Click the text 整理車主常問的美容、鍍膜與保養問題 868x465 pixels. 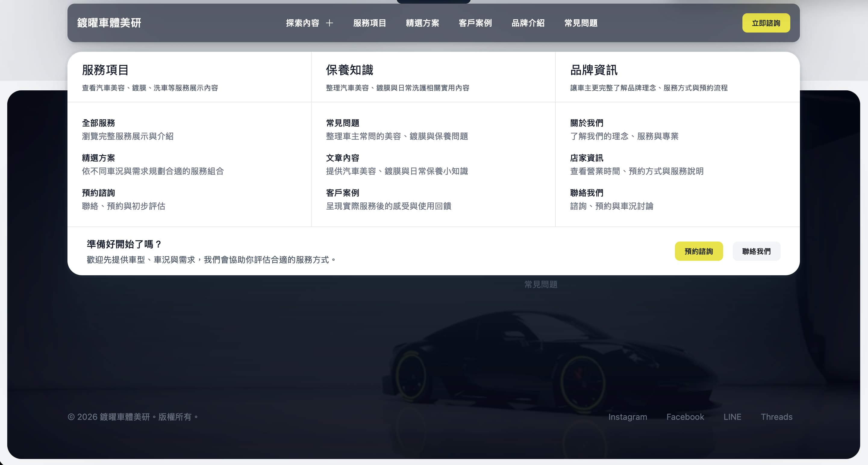pyautogui.click(x=397, y=136)
